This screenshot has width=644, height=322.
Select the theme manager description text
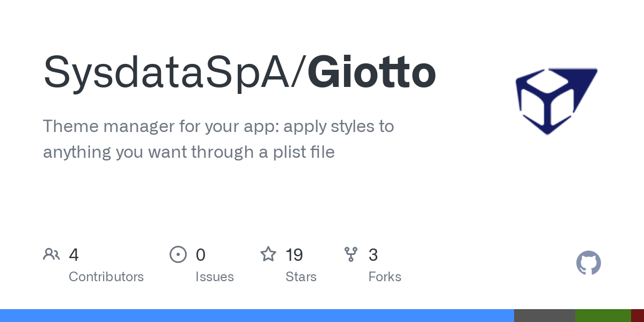(x=218, y=140)
